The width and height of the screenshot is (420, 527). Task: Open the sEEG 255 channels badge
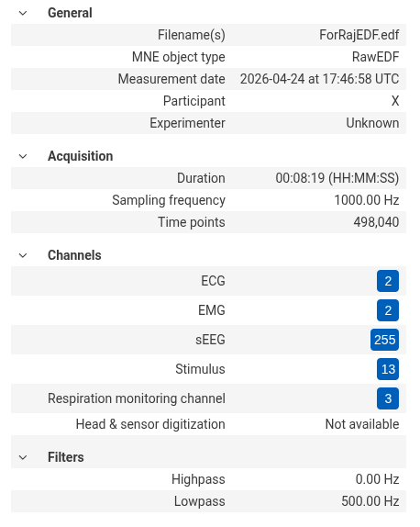pyautogui.click(x=385, y=340)
